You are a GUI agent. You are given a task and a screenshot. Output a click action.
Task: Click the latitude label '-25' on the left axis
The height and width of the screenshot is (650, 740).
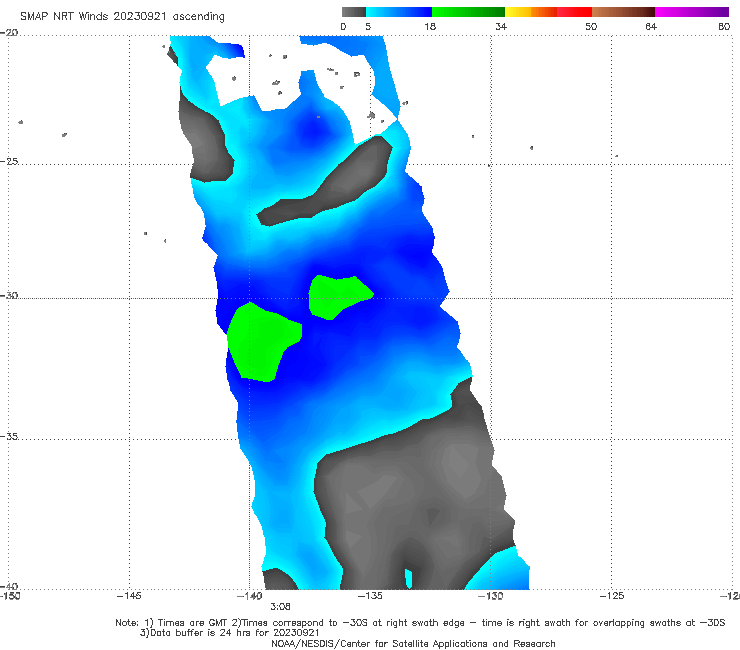[9, 161]
